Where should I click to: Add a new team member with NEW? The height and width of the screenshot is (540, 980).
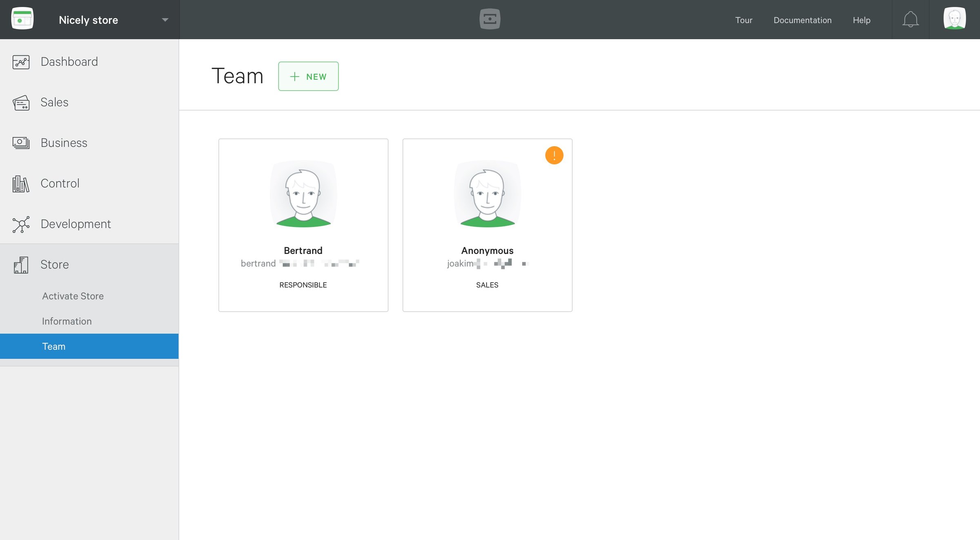[308, 76]
